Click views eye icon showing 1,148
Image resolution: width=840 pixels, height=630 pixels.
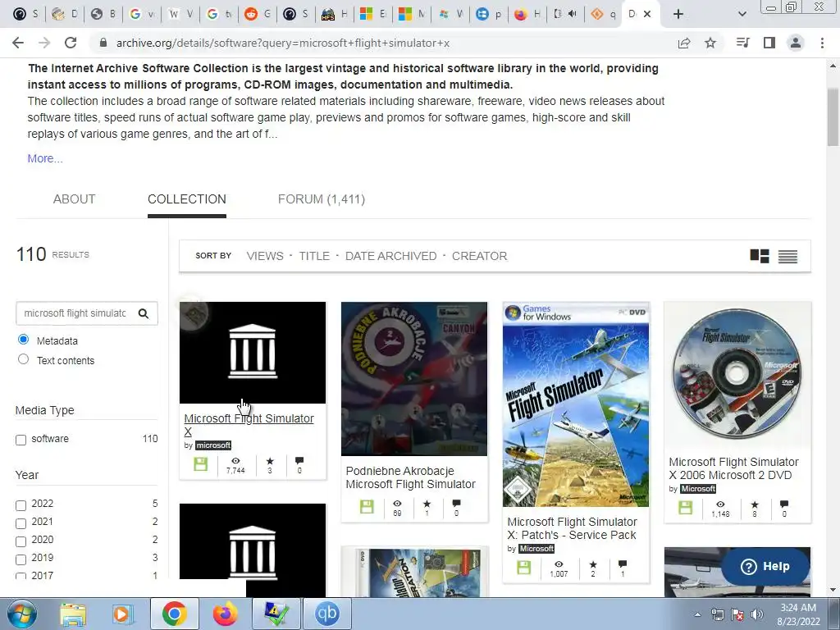(720, 504)
